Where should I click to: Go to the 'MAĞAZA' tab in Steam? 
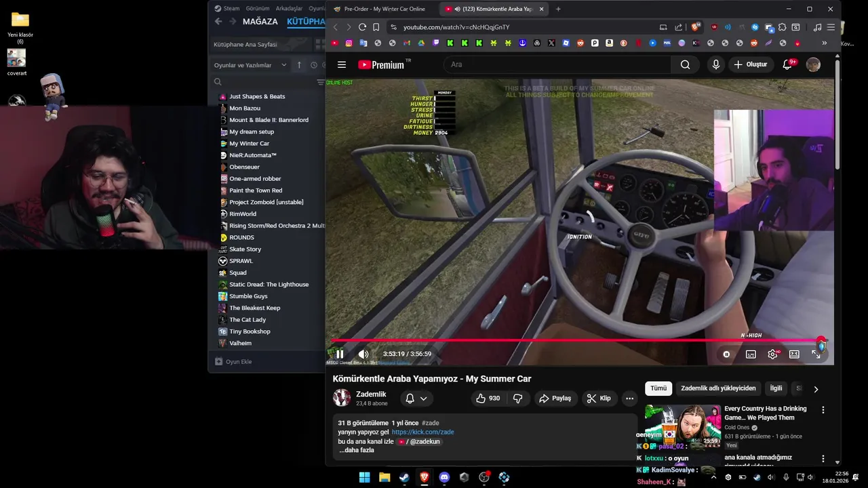click(x=260, y=22)
